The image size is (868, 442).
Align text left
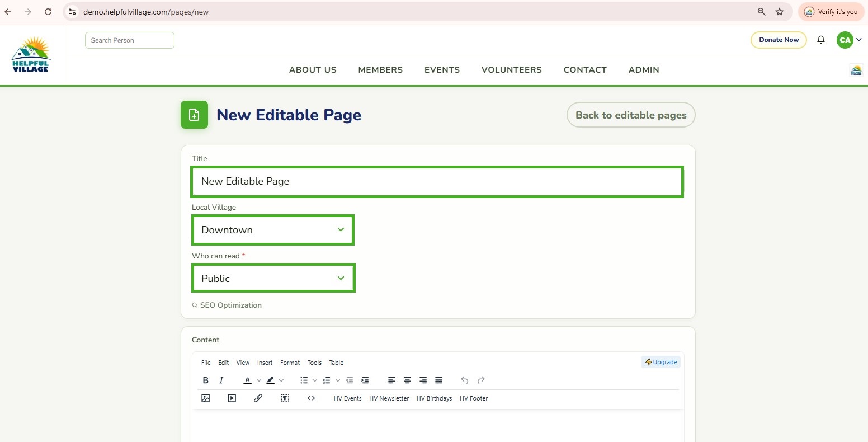click(x=391, y=380)
